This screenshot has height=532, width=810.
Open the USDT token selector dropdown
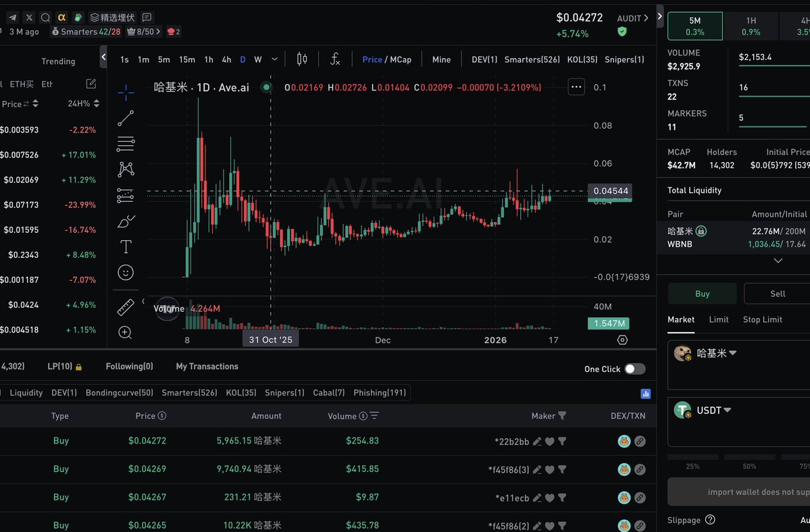[x=703, y=410]
